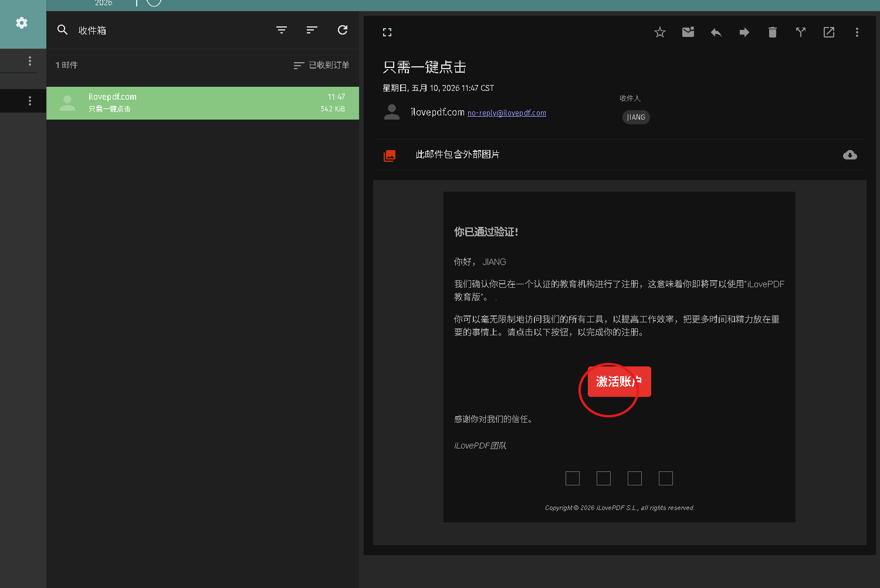Open the upper sidebar three-dot menu

point(30,61)
